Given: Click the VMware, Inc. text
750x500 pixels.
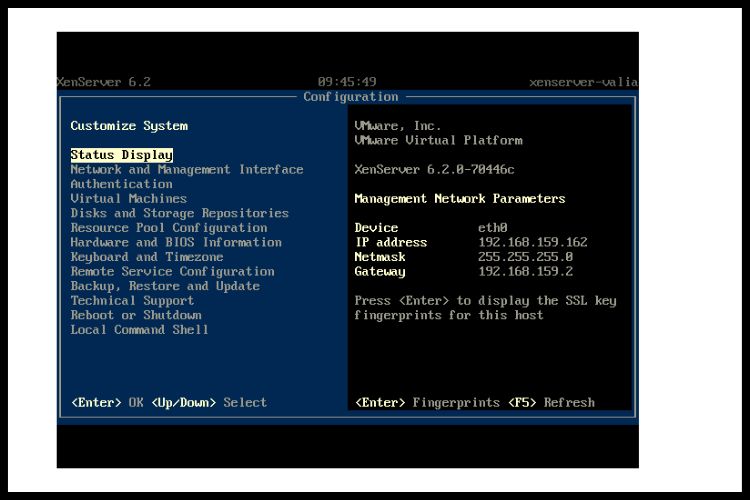Looking at the screenshot, I should pyautogui.click(x=397, y=126).
